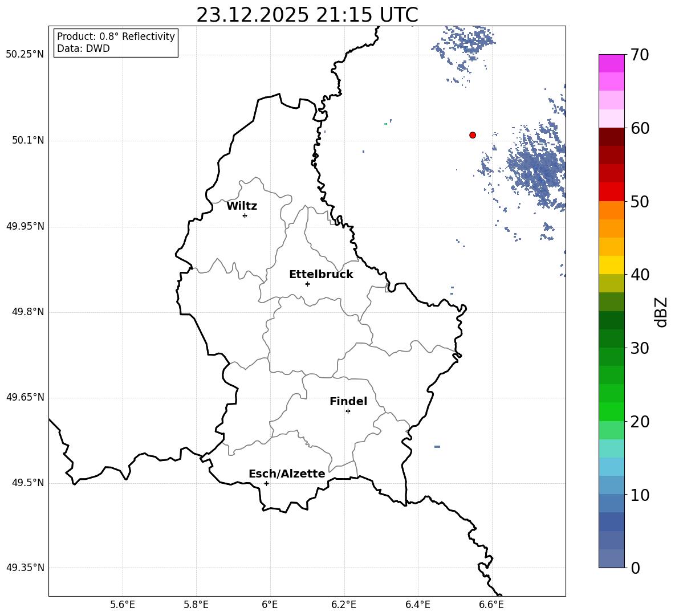Click the 23.12.2025 21:15 UTC title
The width and height of the screenshot is (675, 616).
point(307,15)
